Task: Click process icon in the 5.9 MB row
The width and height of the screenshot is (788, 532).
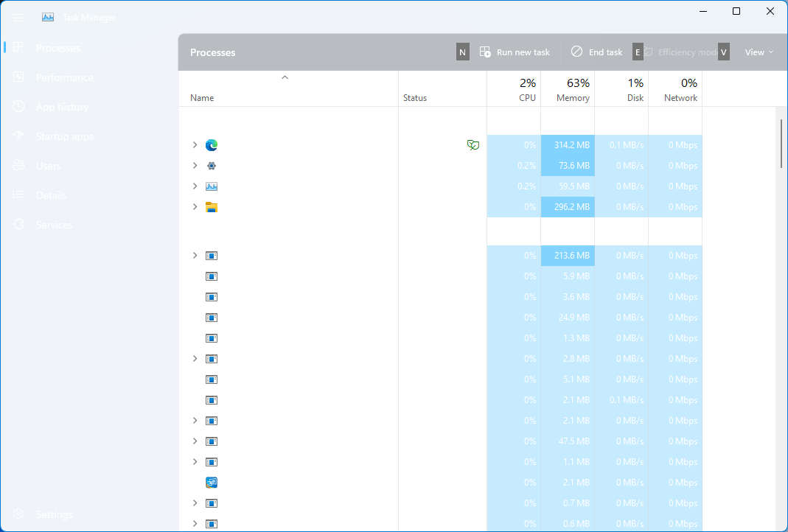Action: point(212,276)
